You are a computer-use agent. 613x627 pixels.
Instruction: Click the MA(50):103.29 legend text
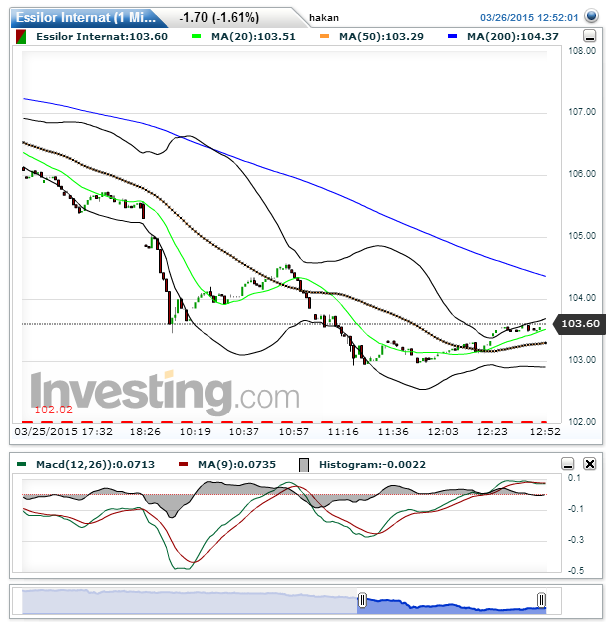pos(381,37)
